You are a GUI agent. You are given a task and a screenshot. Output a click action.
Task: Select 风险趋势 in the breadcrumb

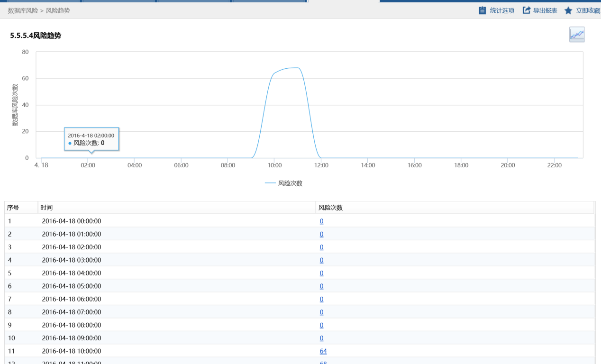[x=58, y=10]
